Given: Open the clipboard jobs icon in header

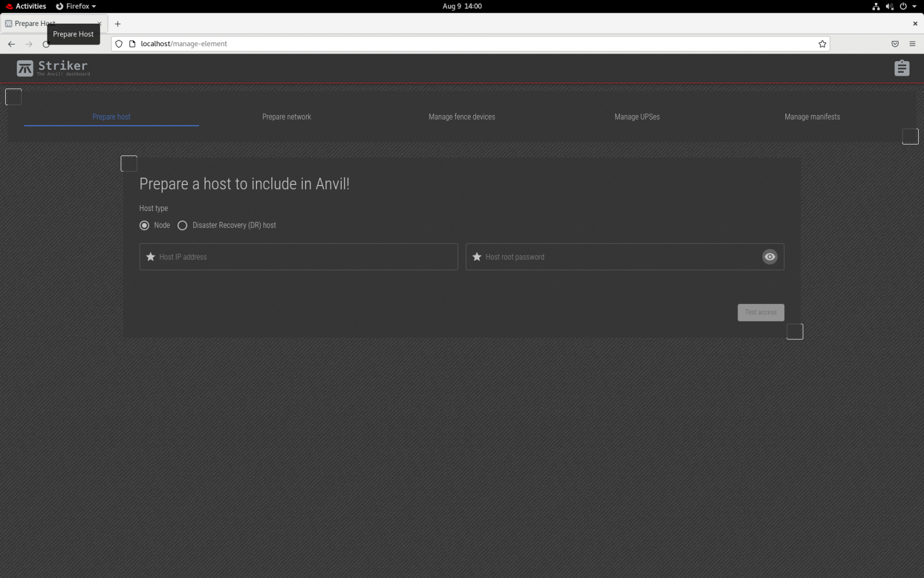Looking at the screenshot, I should (901, 68).
